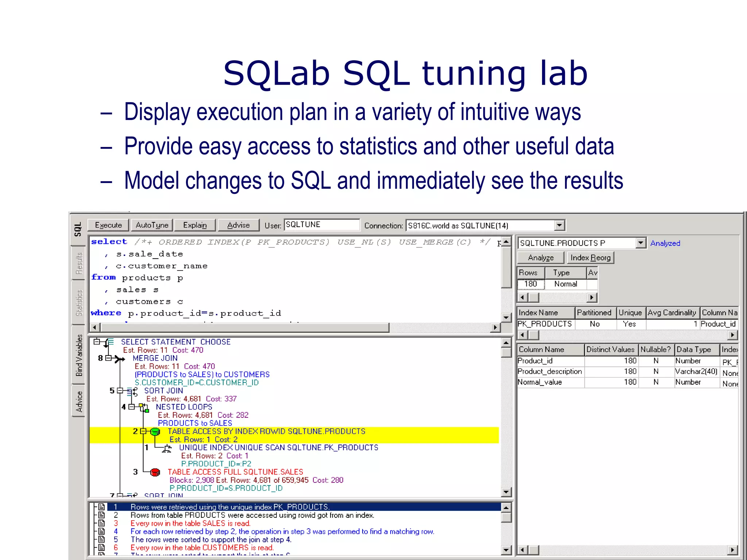Click the AutoTune button

click(x=152, y=225)
